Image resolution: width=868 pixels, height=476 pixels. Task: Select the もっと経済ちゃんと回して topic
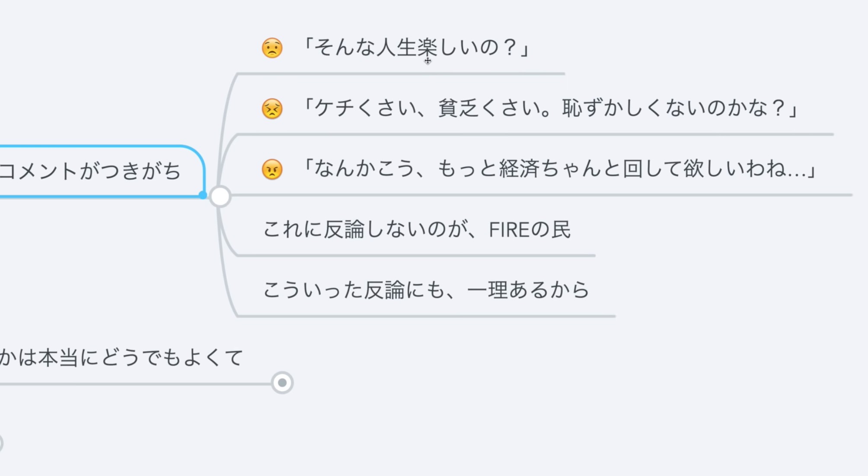(x=558, y=169)
